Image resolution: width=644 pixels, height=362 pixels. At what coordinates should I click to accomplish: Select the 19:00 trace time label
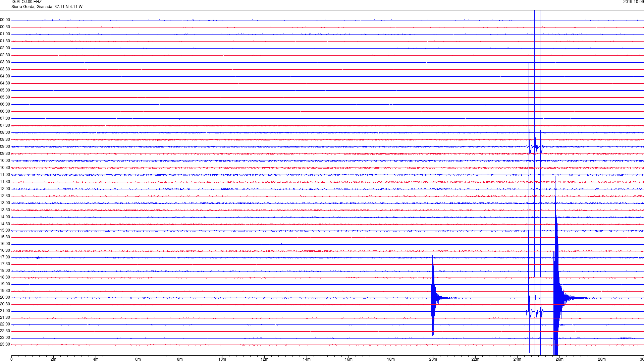(x=5, y=284)
